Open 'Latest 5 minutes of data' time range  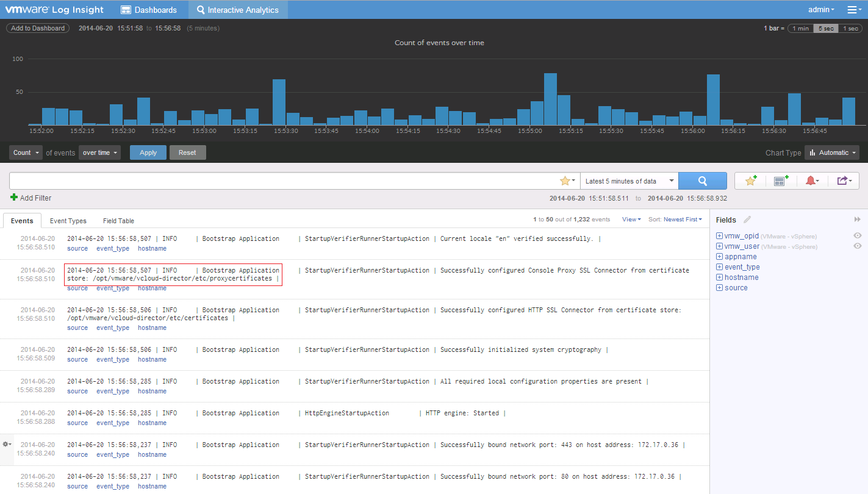629,181
